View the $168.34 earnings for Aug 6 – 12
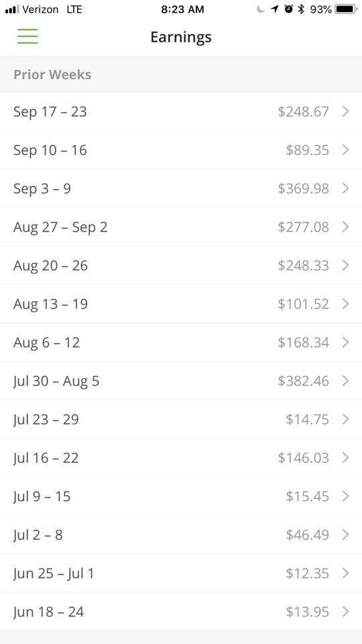The width and height of the screenshot is (362, 644). [303, 343]
